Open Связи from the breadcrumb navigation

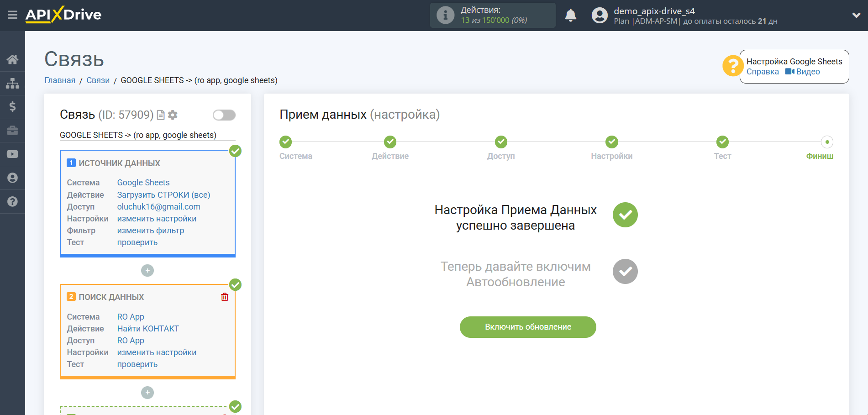tap(97, 80)
